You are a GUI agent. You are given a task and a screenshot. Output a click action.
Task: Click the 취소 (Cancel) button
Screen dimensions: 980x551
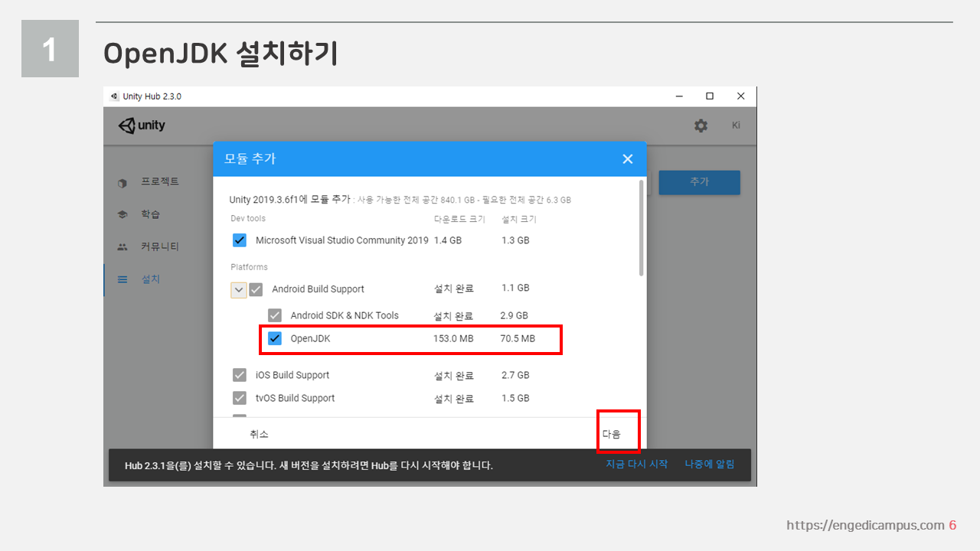pyautogui.click(x=259, y=434)
